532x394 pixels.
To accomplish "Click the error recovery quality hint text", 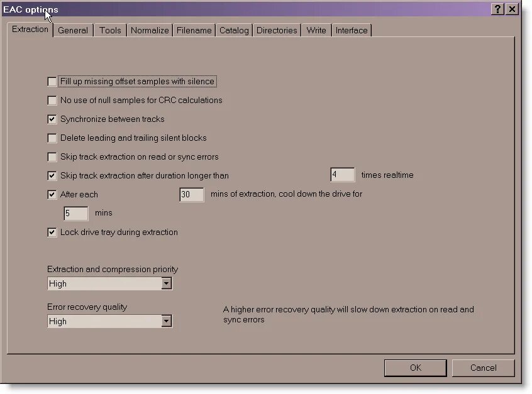I will click(x=348, y=314).
